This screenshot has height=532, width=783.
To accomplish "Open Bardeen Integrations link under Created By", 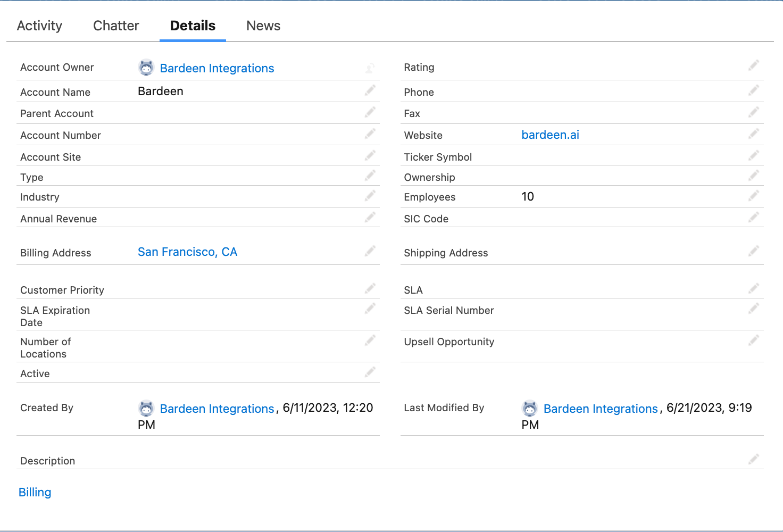I will [217, 409].
